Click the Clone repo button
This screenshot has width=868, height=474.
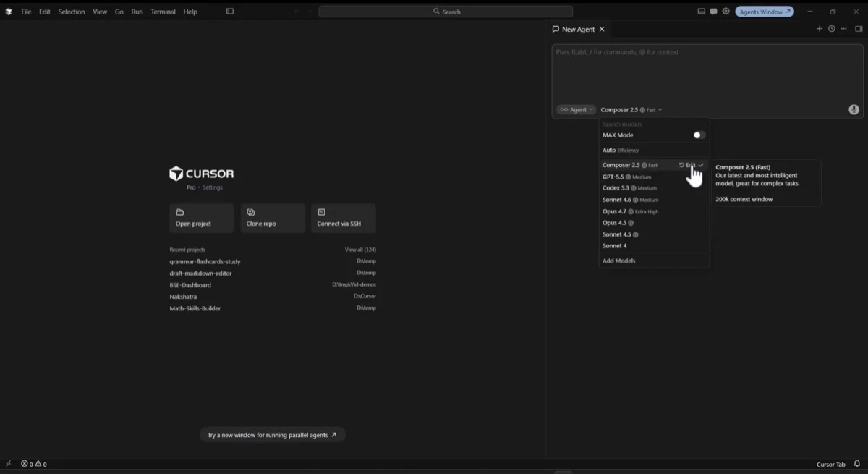[273, 218]
